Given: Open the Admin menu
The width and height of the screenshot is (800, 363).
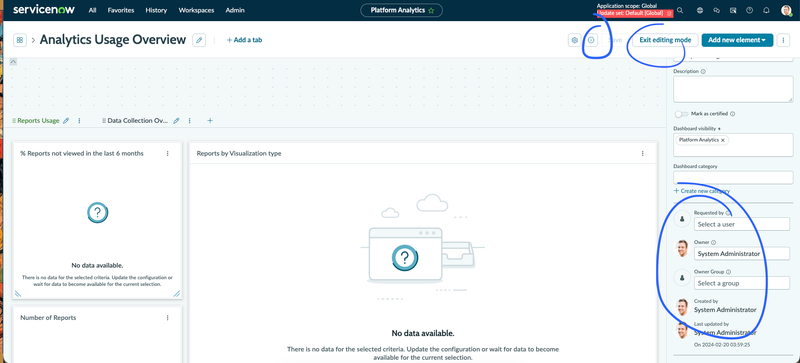Looking at the screenshot, I should point(235,10).
